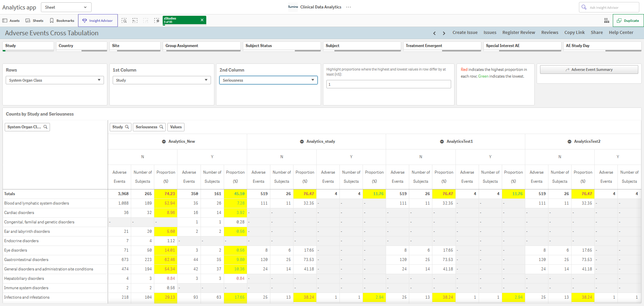Collapse the Analytics_study column group

302,141
